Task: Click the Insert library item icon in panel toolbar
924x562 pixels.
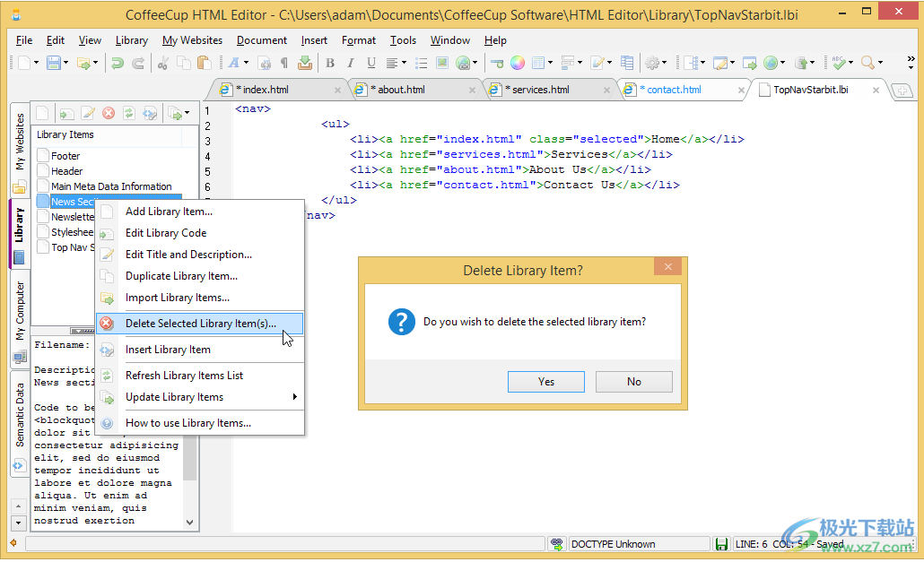Action: (x=150, y=113)
